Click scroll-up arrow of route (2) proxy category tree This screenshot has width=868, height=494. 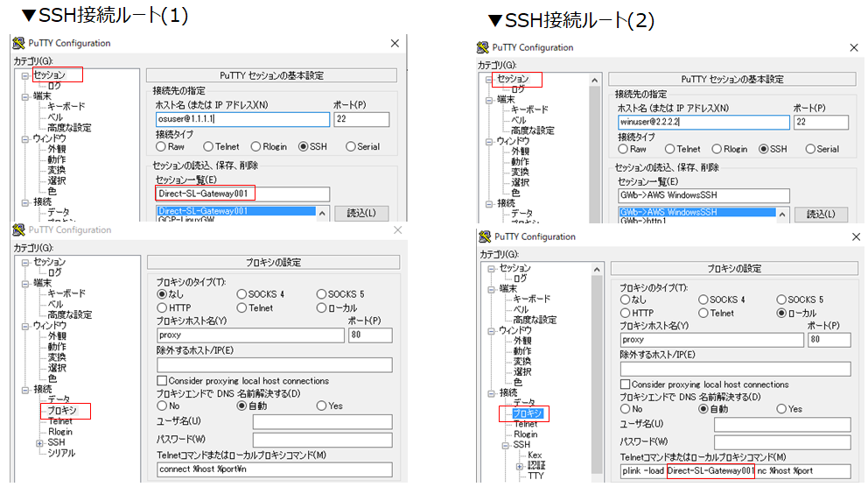pyautogui.click(x=596, y=270)
